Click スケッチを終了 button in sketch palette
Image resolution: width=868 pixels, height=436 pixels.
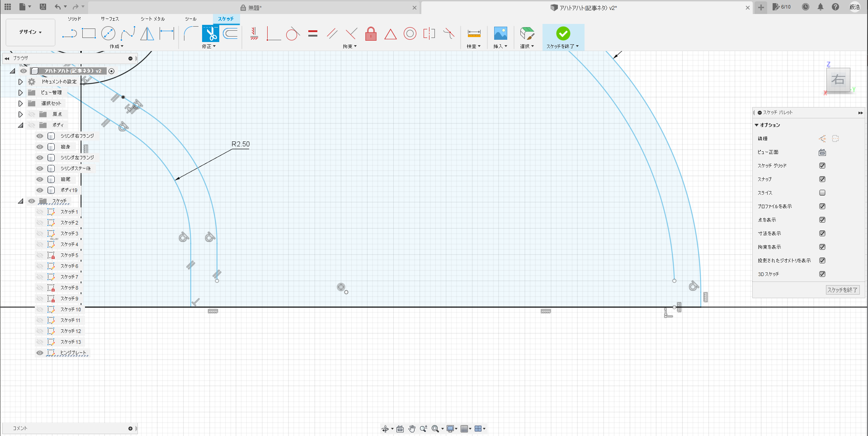(x=842, y=290)
